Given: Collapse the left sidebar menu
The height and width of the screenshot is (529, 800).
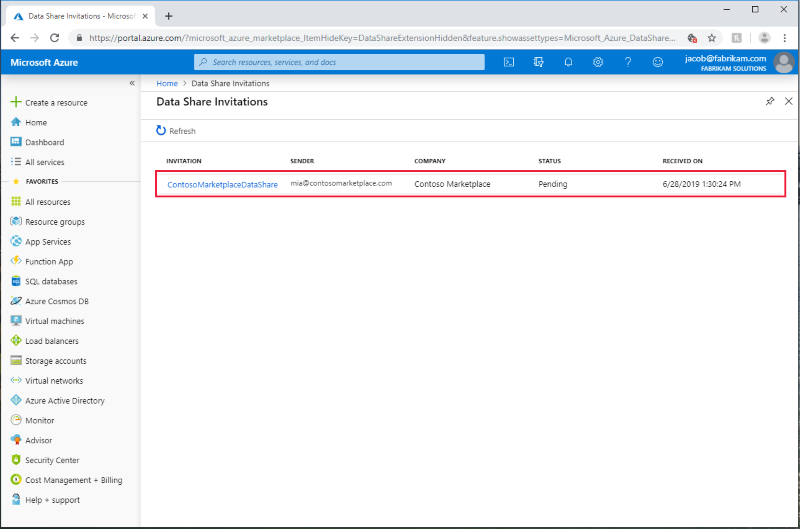Looking at the screenshot, I should pyautogui.click(x=132, y=83).
